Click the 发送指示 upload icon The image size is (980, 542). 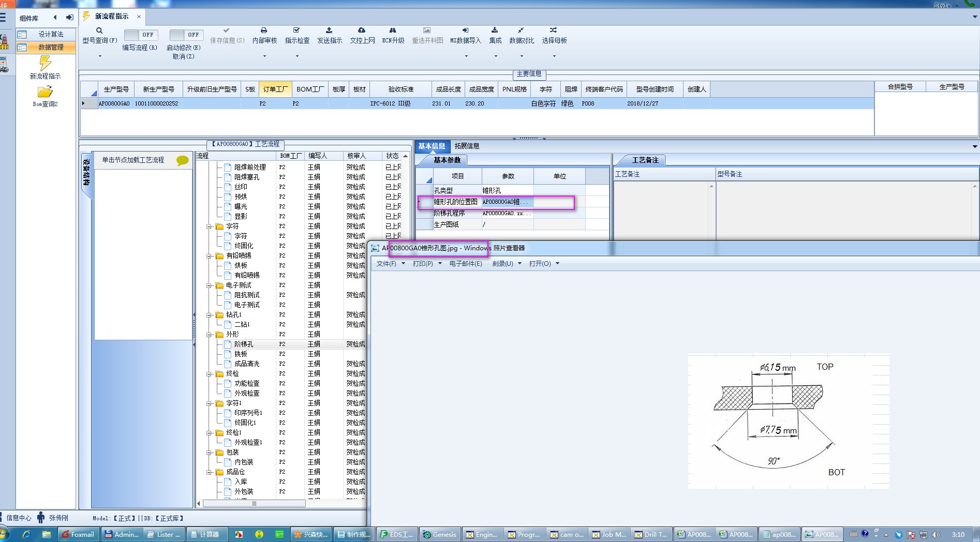click(x=329, y=31)
